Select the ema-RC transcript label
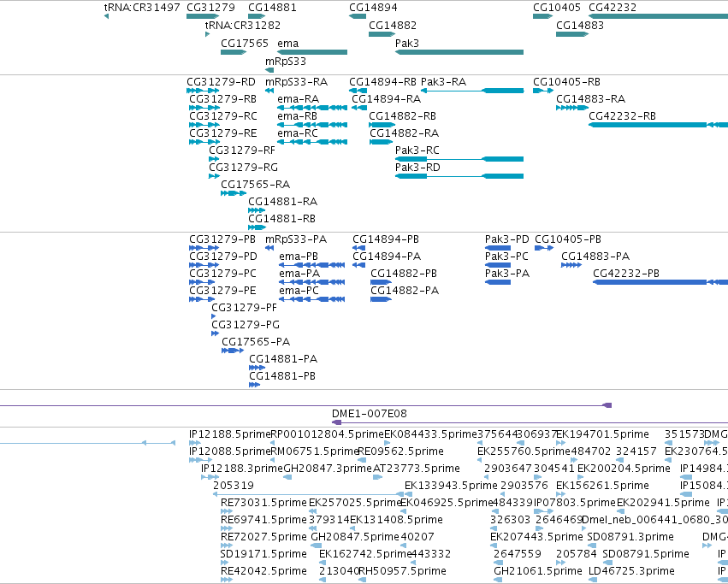The width and height of the screenshot is (728, 584). click(298, 133)
